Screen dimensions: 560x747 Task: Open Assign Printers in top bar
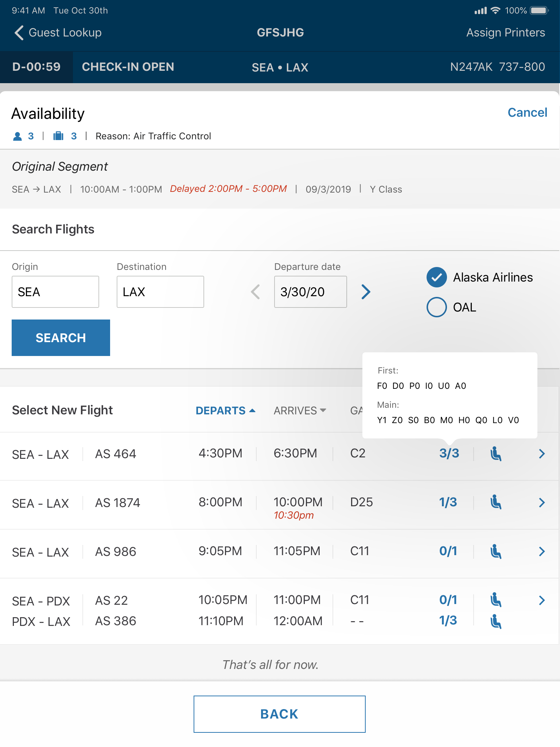click(x=506, y=33)
